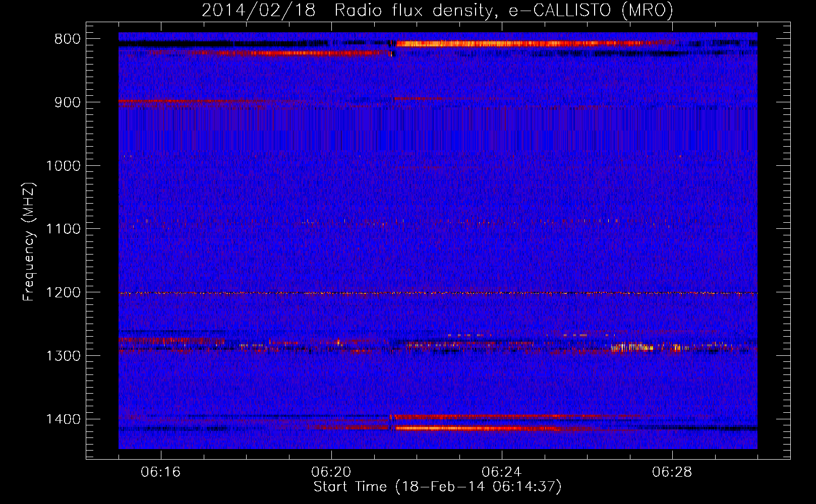
Task: Click the date "2014/02/18" in the title
Action: click(259, 10)
